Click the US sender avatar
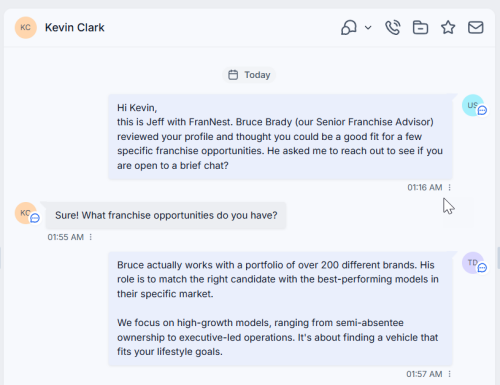This screenshot has width=500, height=385. click(473, 105)
